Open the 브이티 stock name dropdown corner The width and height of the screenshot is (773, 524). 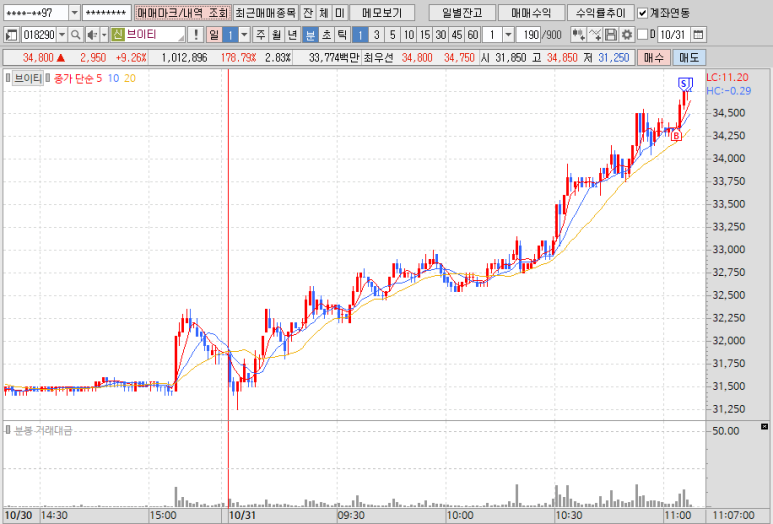[x=181, y=37]
